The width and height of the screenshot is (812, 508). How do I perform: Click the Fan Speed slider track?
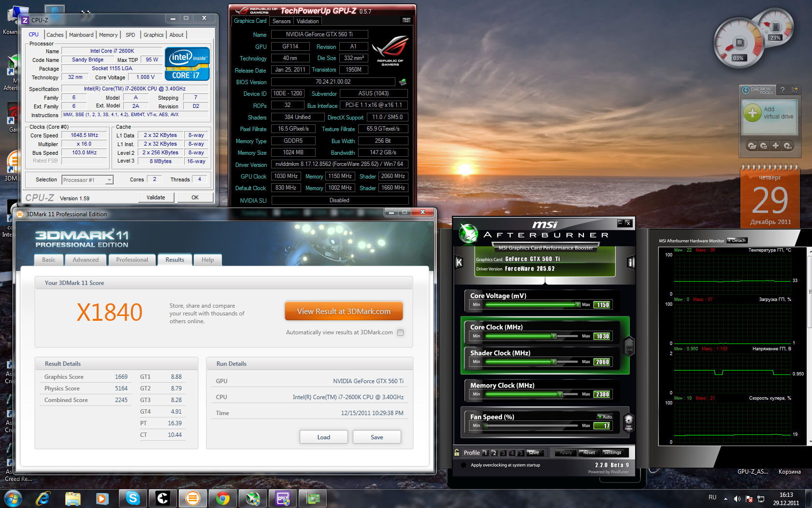pyautogui.click(x=532, y=426)
